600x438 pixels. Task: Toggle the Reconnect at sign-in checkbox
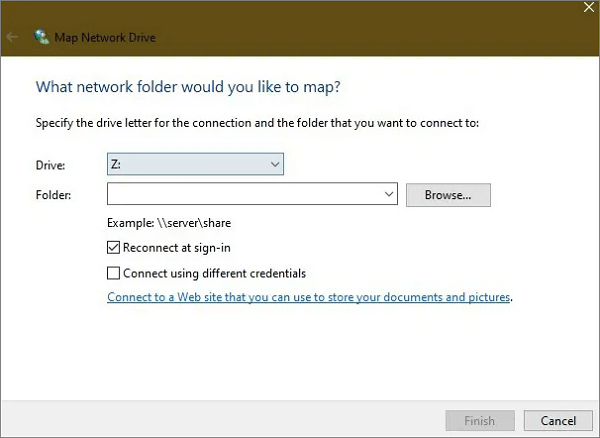coord(114,248)
